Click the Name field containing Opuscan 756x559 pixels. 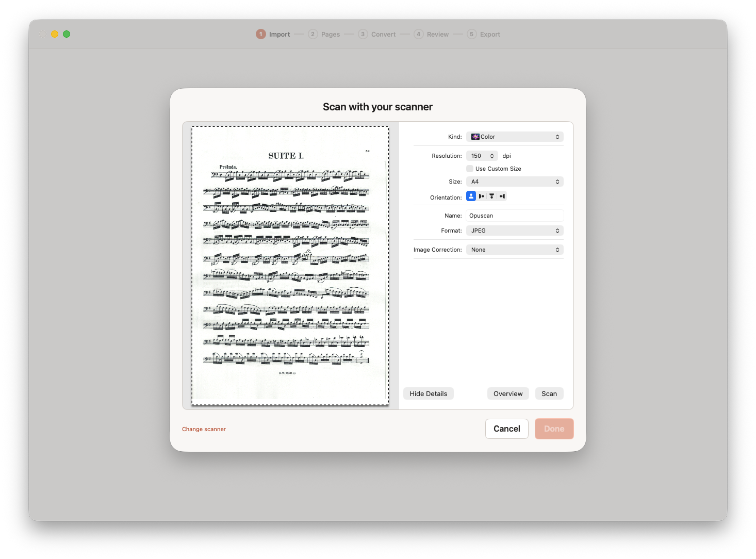515,216
